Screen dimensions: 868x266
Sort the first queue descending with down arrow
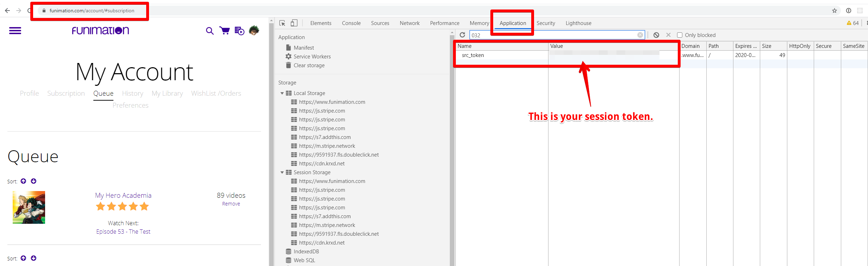(33, 181)
